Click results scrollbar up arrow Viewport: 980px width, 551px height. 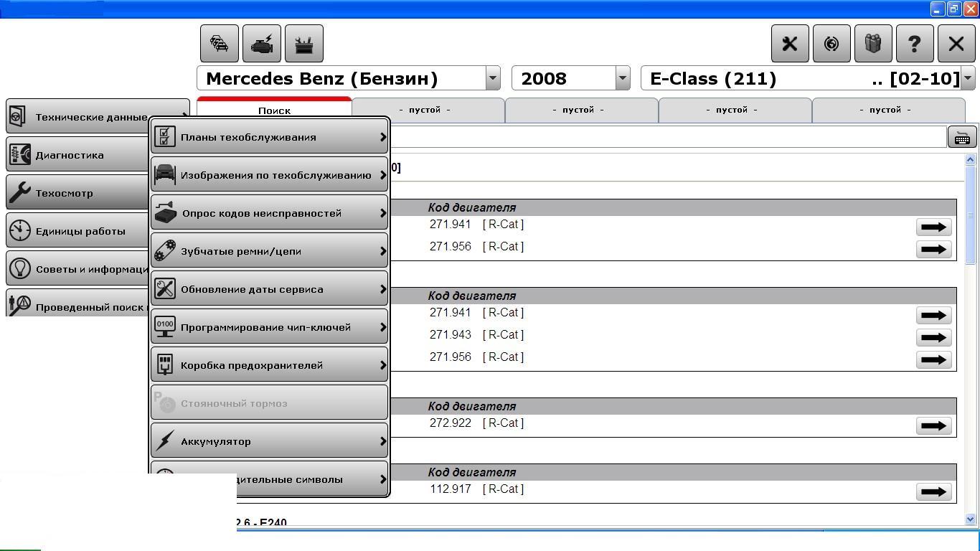[971, 159]
